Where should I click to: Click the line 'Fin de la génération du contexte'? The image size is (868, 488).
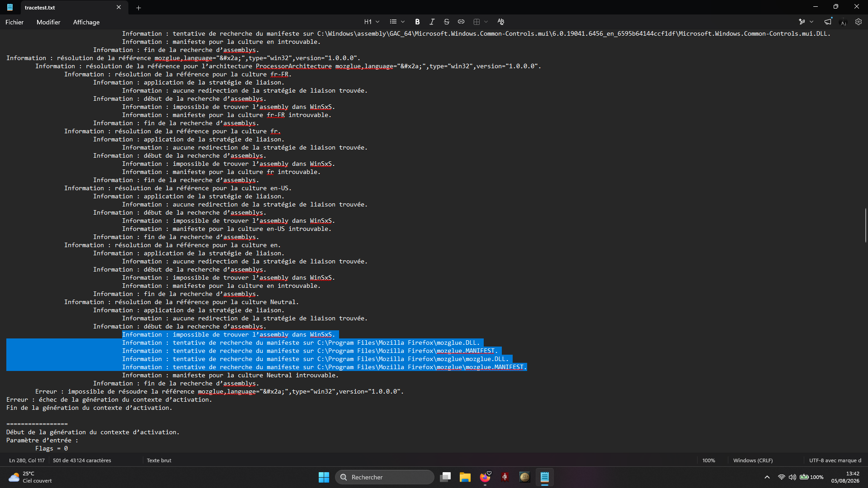pyautogui.click(x=89, y=408)
